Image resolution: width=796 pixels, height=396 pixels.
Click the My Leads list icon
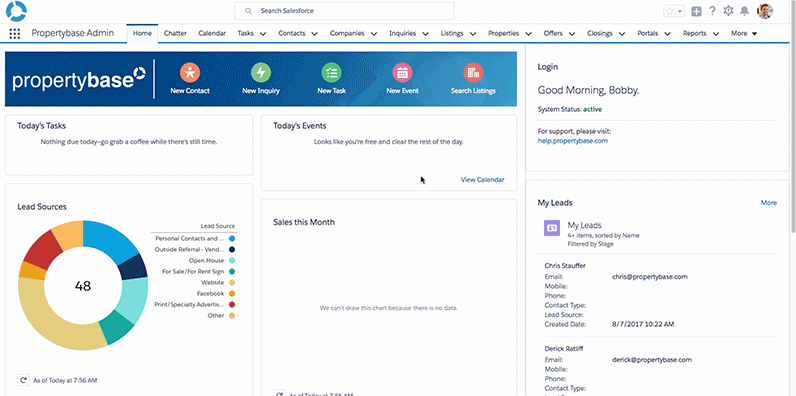point(552,228)
